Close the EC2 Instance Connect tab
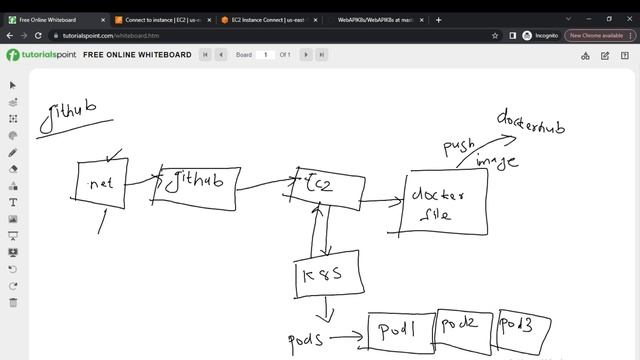The height and width of the screenshot is (360, 640). [315, 20]
